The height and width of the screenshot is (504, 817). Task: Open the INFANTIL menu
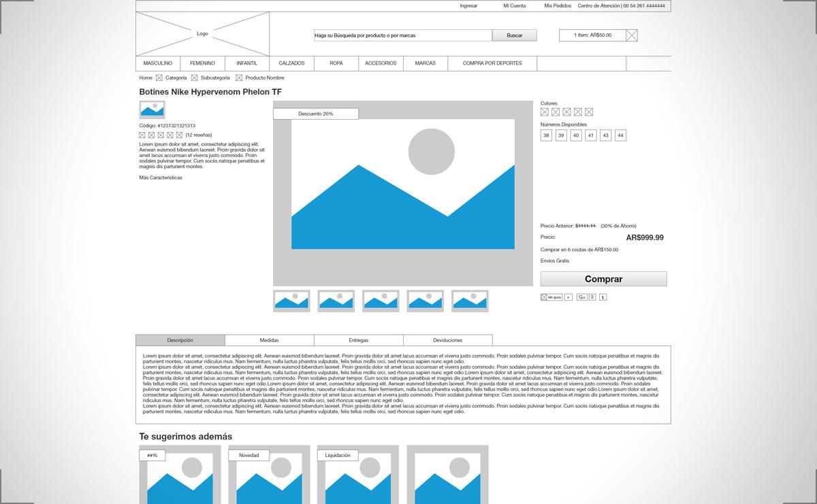coord(247,63)
